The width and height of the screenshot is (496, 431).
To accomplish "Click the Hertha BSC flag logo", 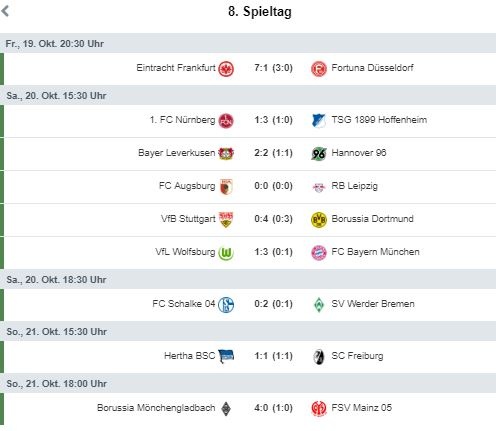I will pos(226,356).
